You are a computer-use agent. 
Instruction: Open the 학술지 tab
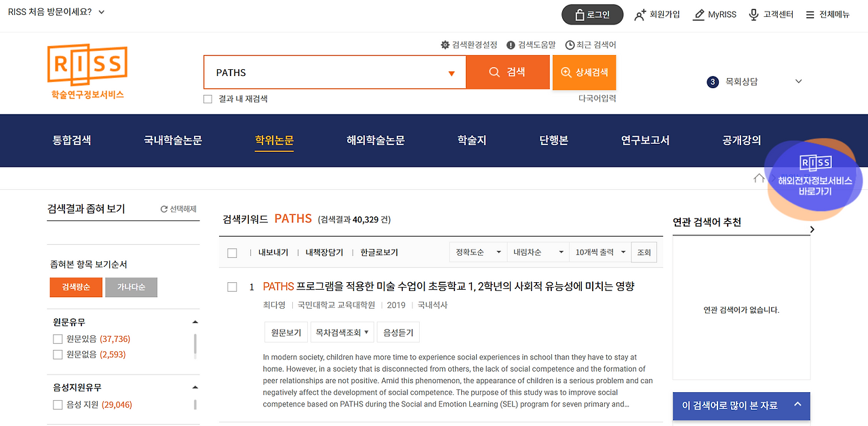coord(472,140)
